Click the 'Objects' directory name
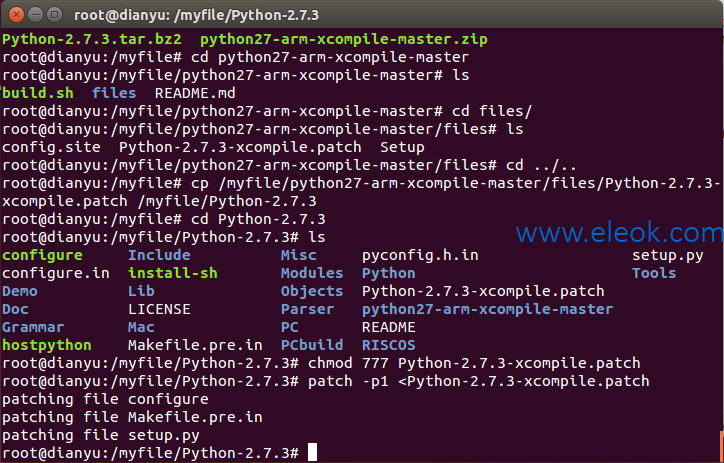 312,291
